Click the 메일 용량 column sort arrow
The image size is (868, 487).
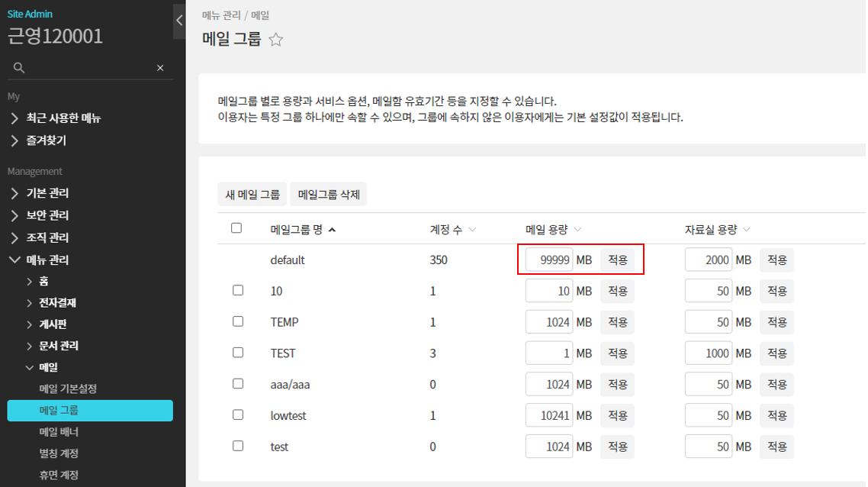(577, 229)
